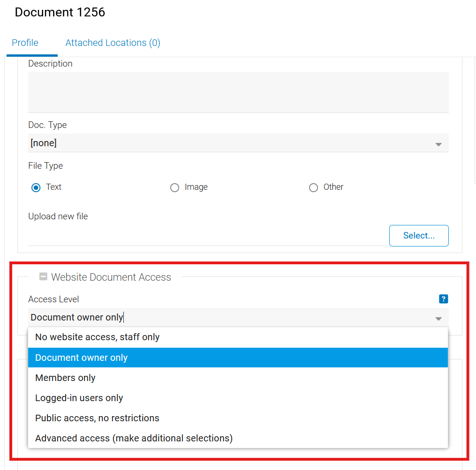476x470 pixels.
Task: Click the Upload new file label
Action: 58,216
